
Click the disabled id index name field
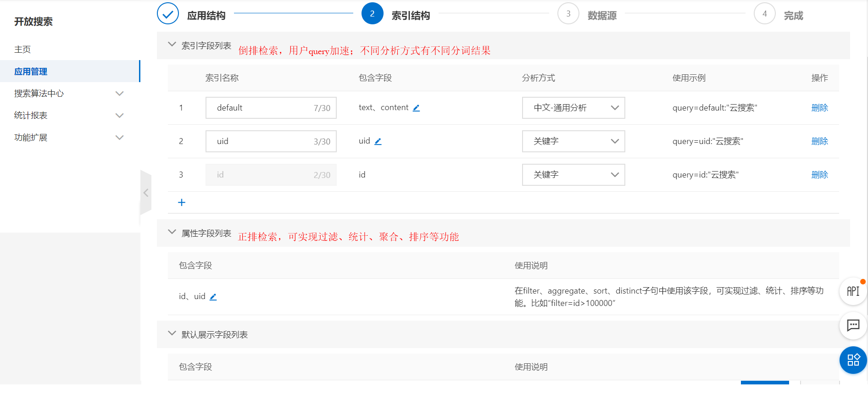271,175
